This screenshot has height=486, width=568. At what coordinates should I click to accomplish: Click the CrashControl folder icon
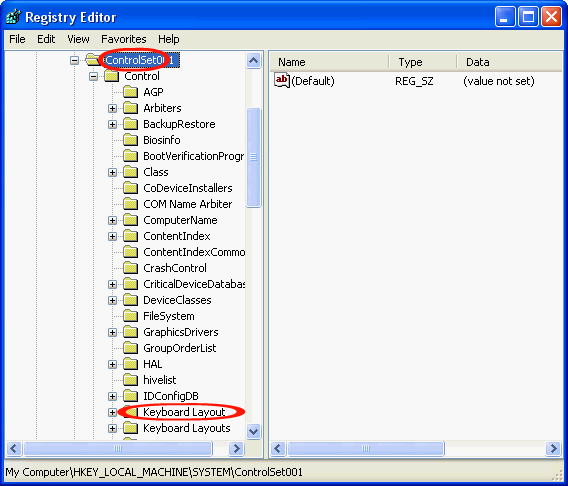[130, 268]
